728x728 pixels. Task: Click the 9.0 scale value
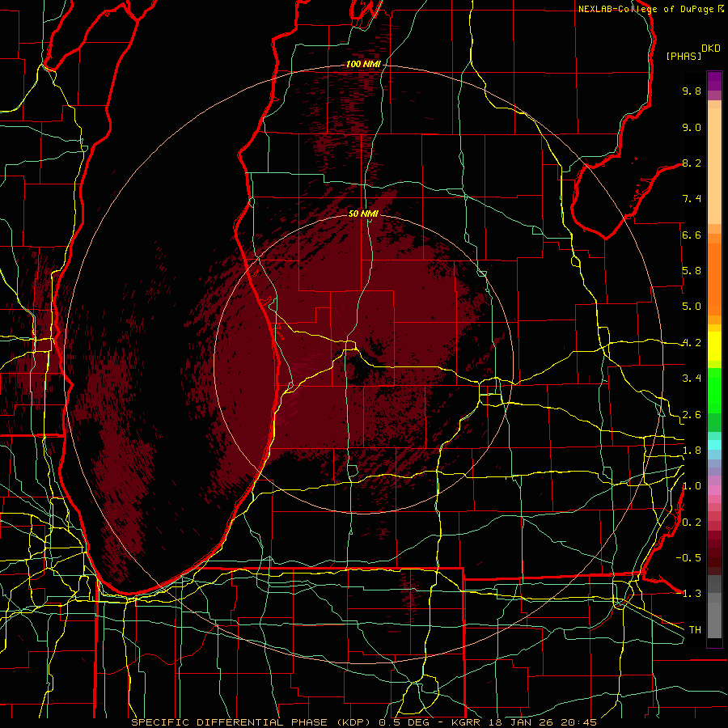coord(692,127)
